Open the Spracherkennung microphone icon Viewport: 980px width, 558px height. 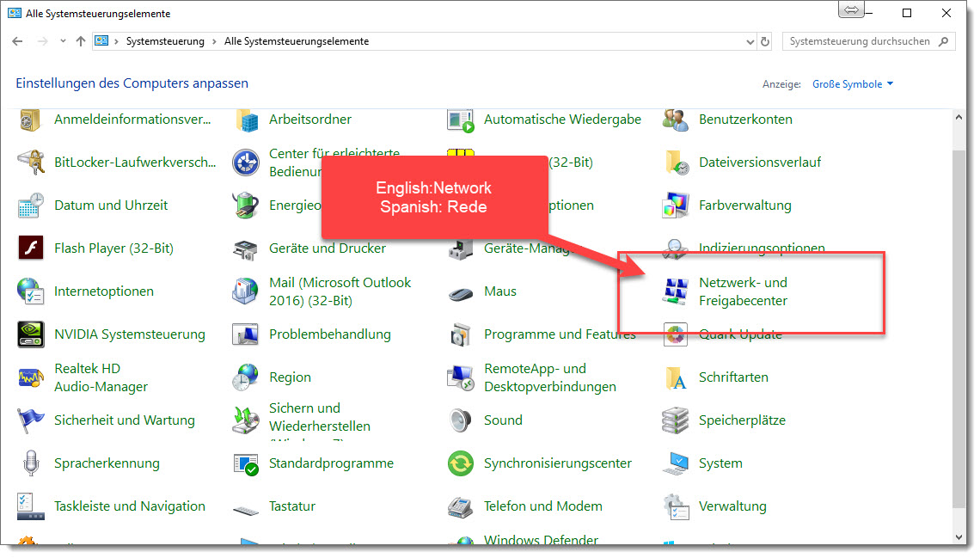click(31, 463)
